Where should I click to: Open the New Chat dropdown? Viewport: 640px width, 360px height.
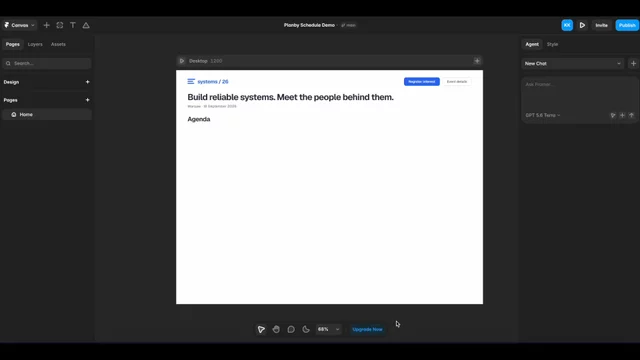coord(573,64)
